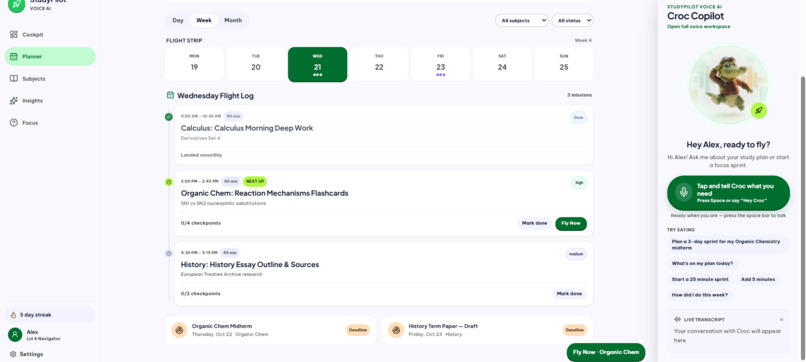Open the Organic Chem Midterm deadline card
The width and height of the screenshot is (806, 362).
pyautogui.click(x=270, y=330)
